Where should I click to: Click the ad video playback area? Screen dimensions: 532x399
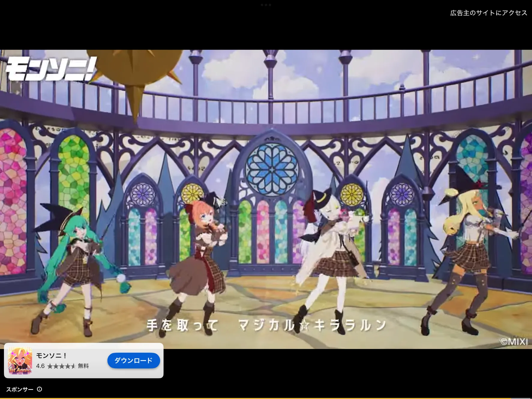266,199
